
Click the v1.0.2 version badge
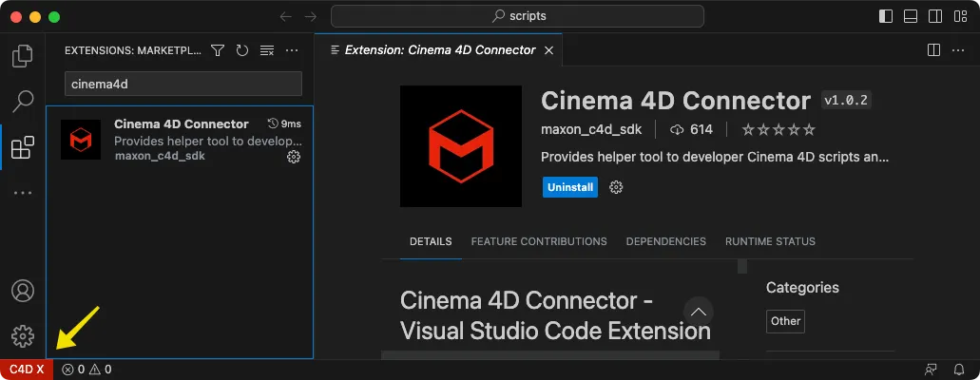(846, 100)
